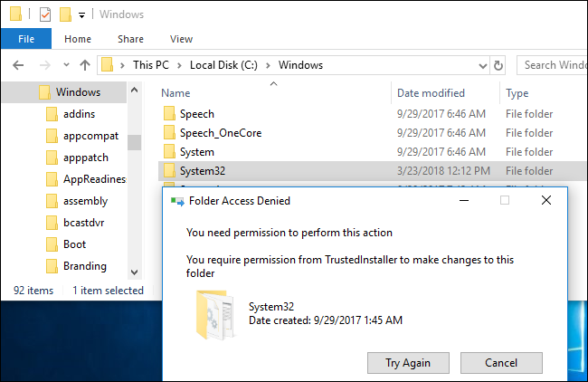This screenshot has height=382, width=588.
Task: Click the Try Again button
Action: [407, 361]
